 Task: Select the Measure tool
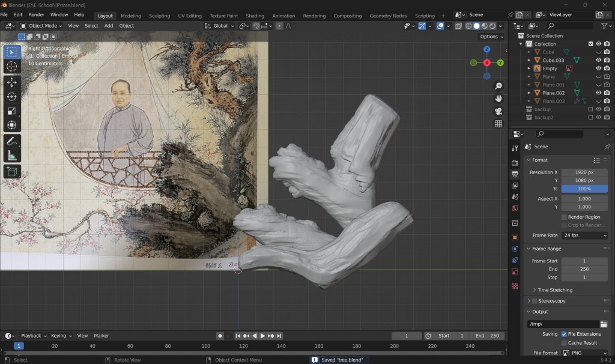pos(12,156)
